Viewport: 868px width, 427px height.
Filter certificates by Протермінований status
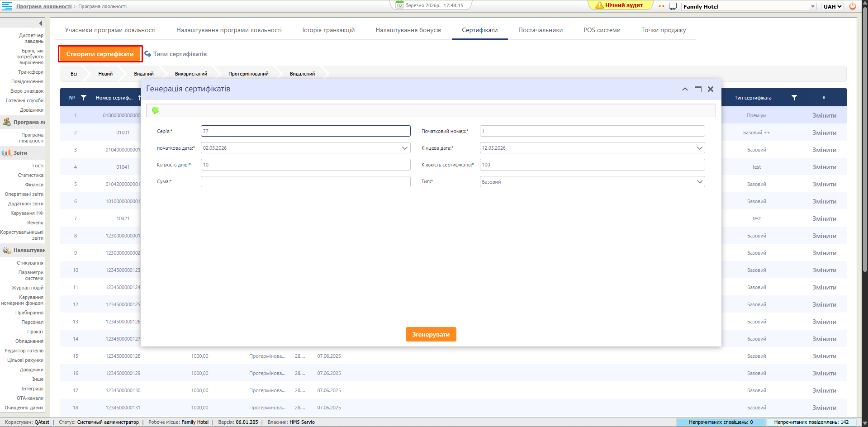tap(248, 74)
